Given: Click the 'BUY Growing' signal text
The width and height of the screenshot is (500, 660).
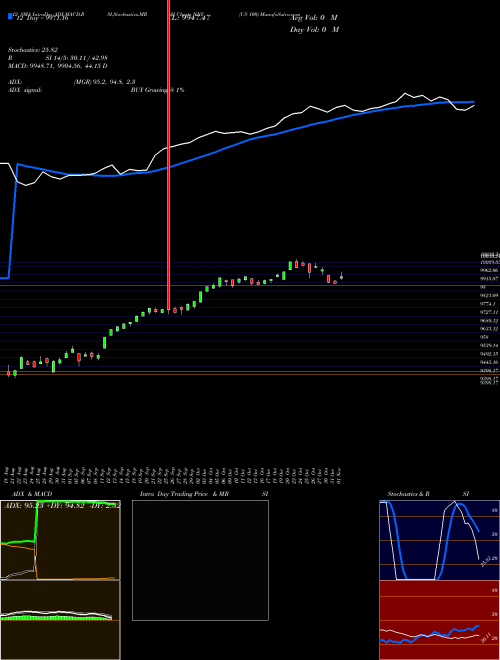Looking at the screenshot, I should pos(157,90).
